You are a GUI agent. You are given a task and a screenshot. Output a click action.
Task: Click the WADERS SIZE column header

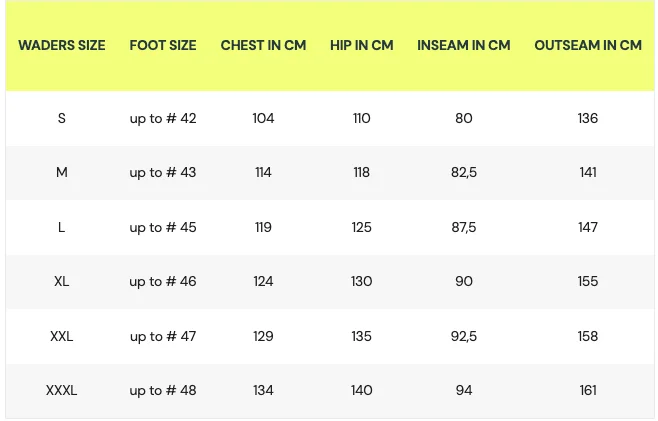62,46
